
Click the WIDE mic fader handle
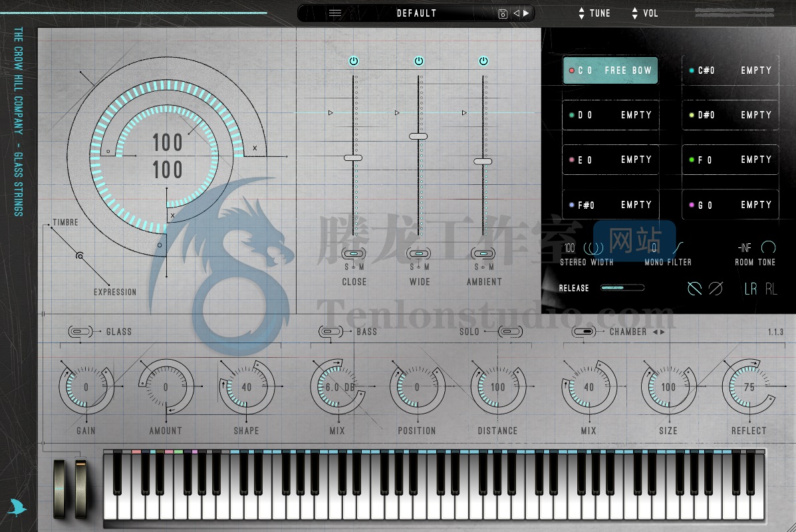[x=418, y=136]
